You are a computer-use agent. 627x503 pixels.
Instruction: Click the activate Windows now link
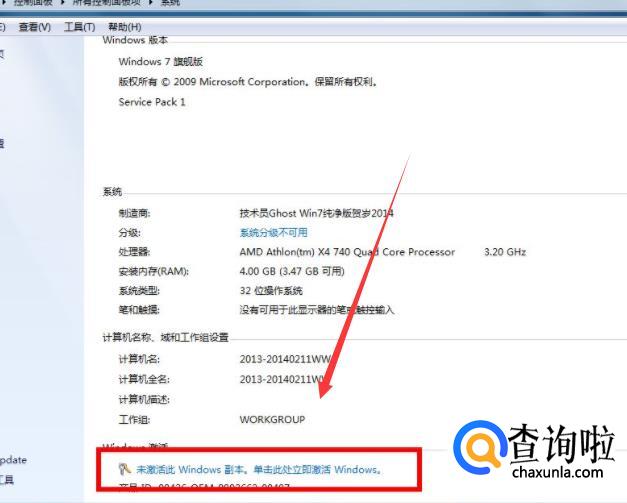259,469
